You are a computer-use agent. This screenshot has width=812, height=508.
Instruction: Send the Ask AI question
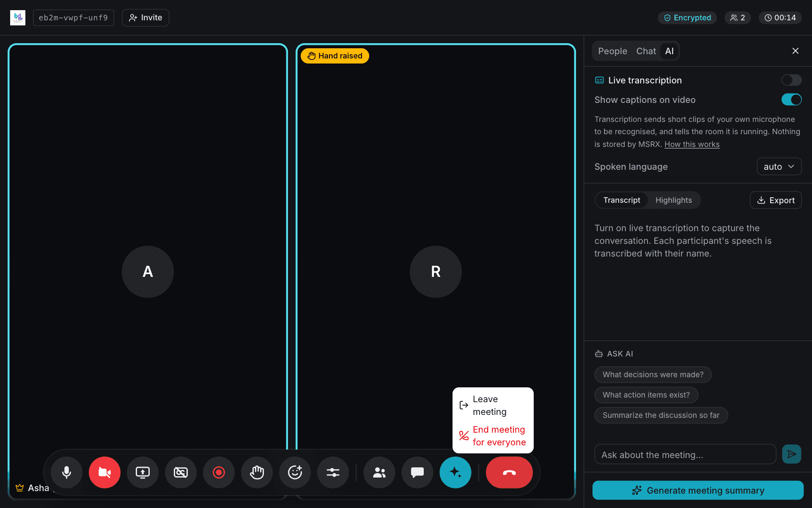[792, 454]
